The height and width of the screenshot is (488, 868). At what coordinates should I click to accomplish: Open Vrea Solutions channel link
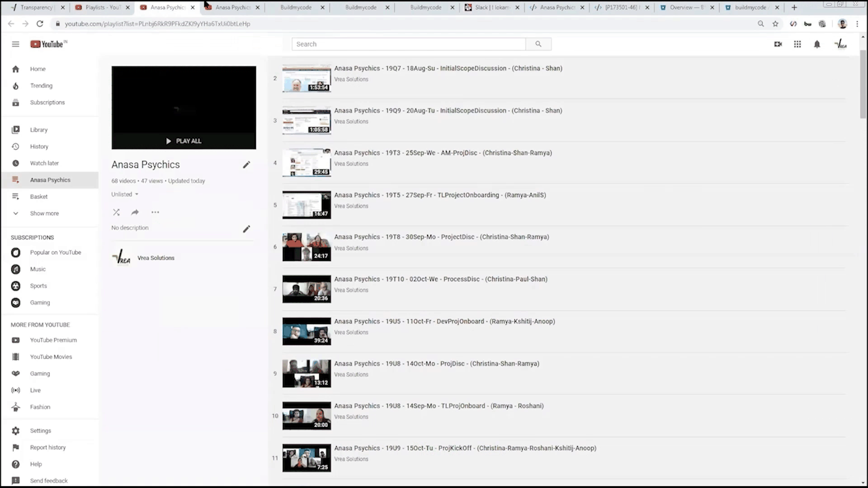[156, 258]
